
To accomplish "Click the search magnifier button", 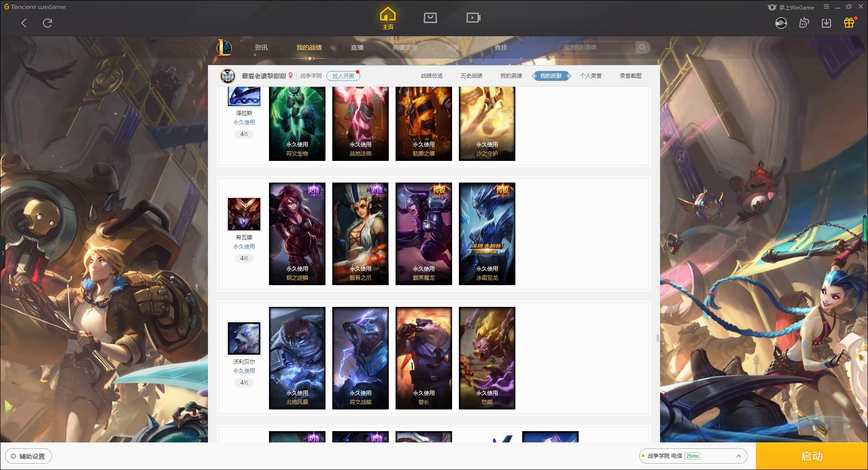I will click(642, 47).
